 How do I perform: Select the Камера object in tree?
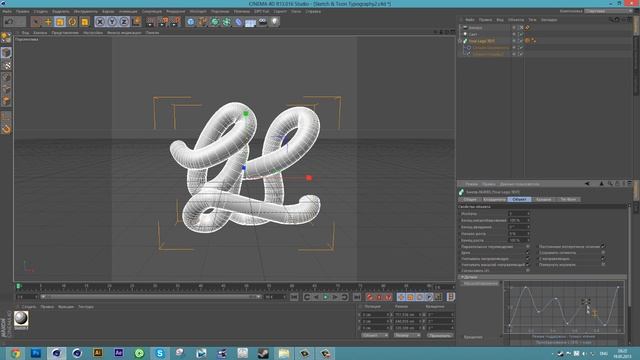475,28
